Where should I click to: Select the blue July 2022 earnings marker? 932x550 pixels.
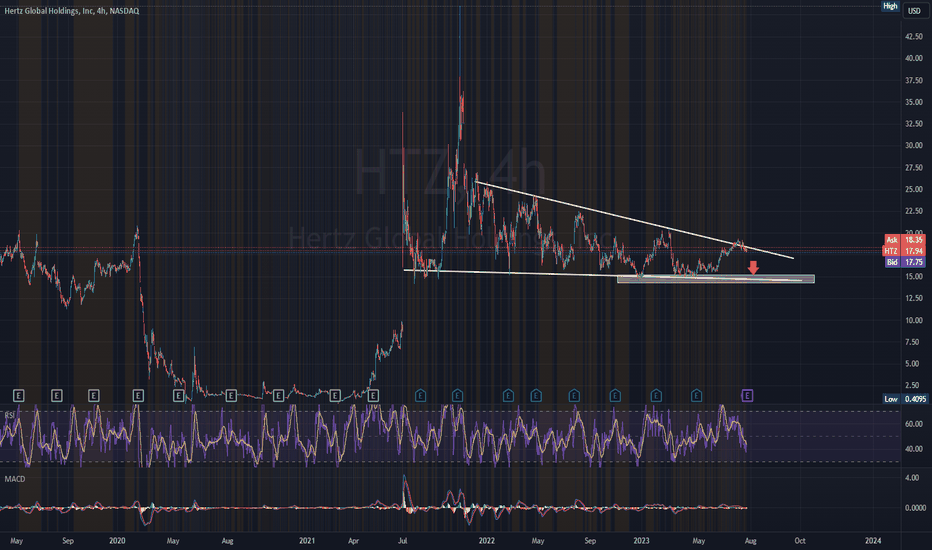point(574,395)
